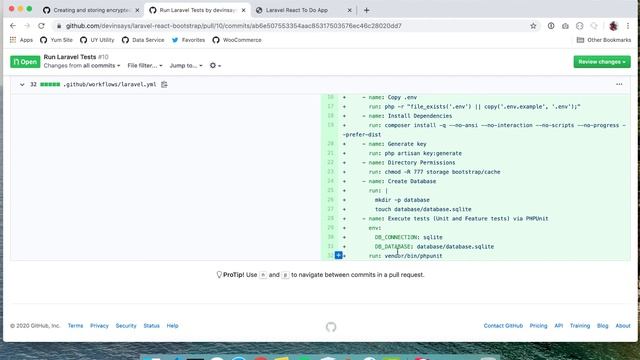This screenshot has width=640, height=360.
Task: Click the GitHub logo in the footer
Action: 331,327
